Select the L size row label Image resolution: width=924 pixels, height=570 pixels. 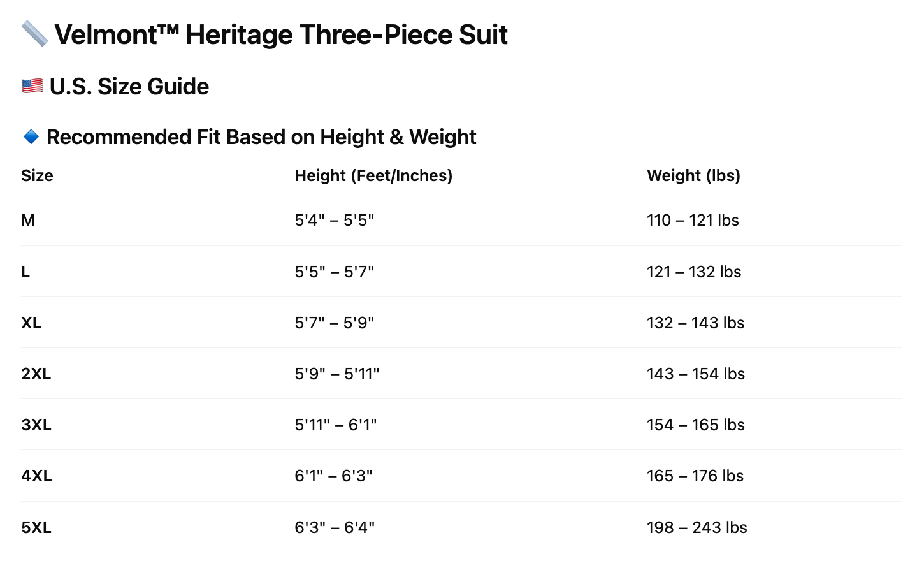click(25, 272)
